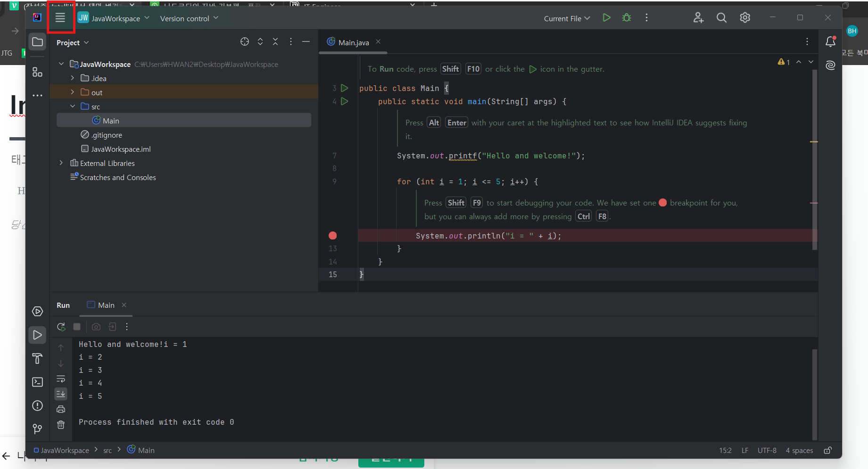This screenshot has height=469, width=868.
Task: Click src in the bottom breadcrumb
Action: [107, 451]
